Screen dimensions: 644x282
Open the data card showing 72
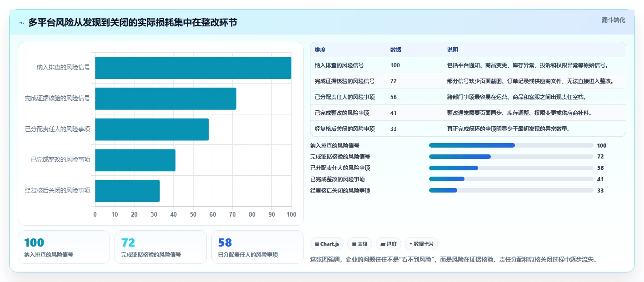tap(160, 247)
